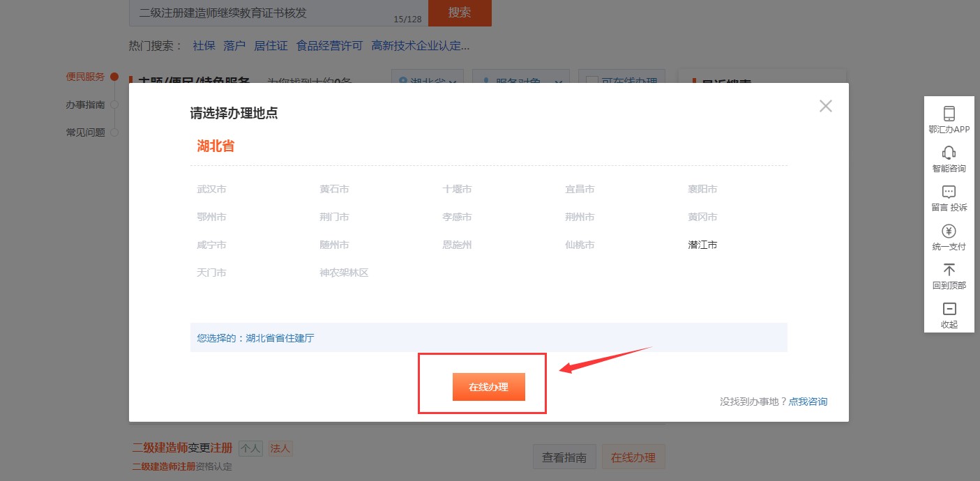The height and width of the screenshot is (481, 980).
Task: Close the location selection dialog
Action: click(x=826, y=106)
